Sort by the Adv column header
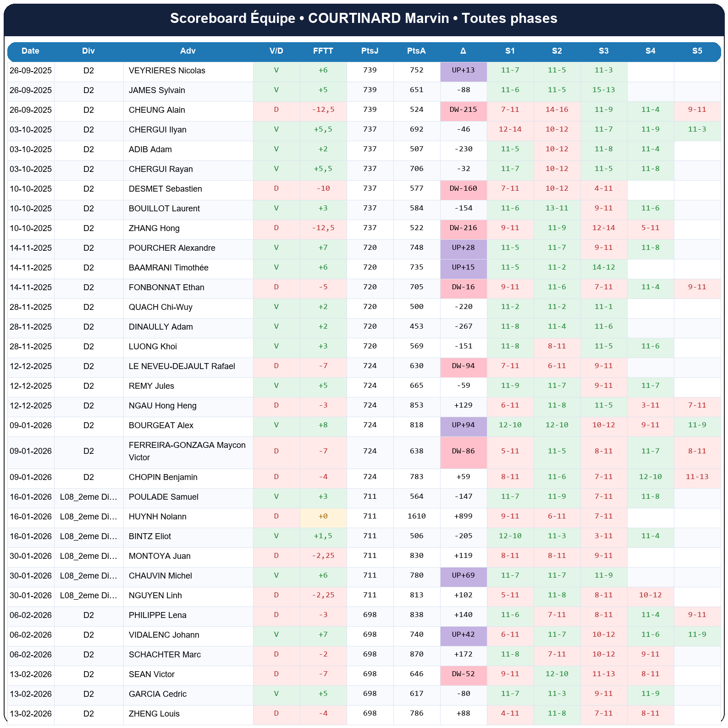 pyautogui.click(x=188, y=51)
